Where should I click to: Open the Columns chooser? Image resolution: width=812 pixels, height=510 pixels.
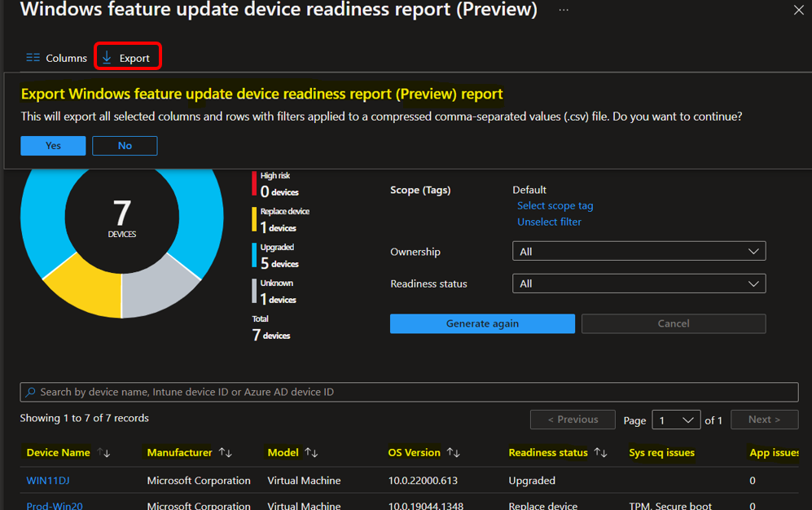point(56,58)
